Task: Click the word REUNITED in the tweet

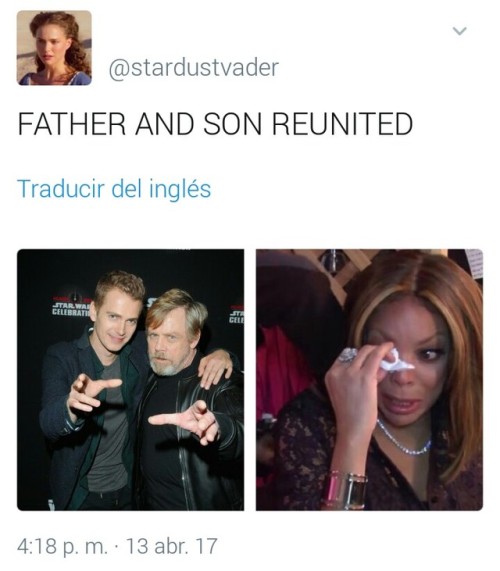Action: [342, 124]
